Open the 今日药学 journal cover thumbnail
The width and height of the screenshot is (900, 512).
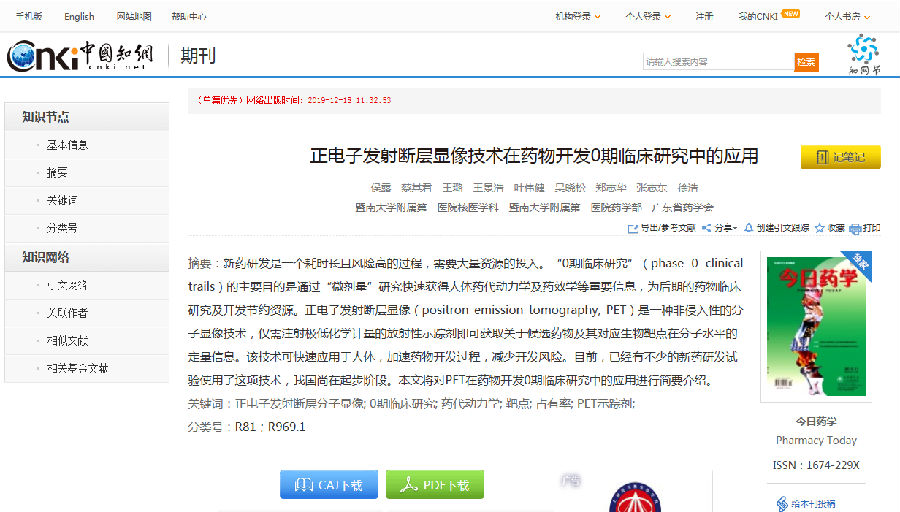coord(817,325)
